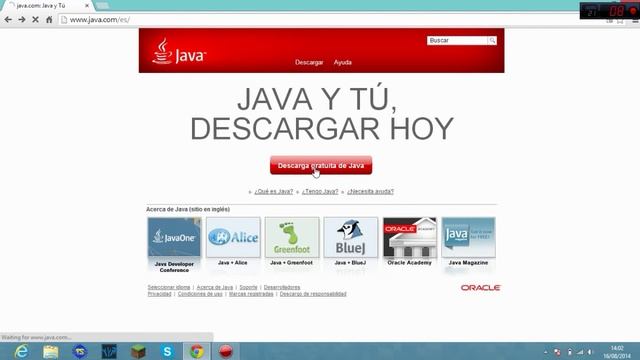Open the JavaOne conference thumbnail
Screen dimensions: 640x360
(x=174, y=237)
